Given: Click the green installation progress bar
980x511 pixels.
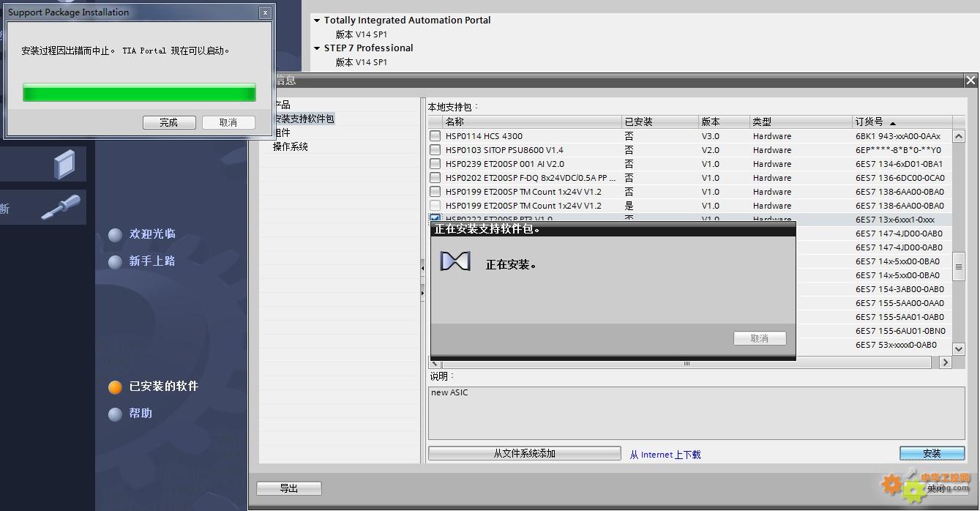Looking at the screenshot, I should [x=139, y=92].
